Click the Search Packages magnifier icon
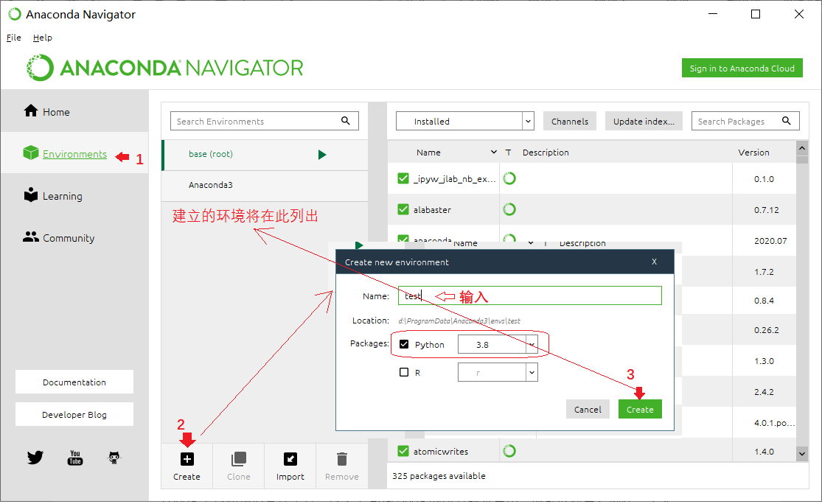Viewport: 822px width, 504px height. click(787, 121)
